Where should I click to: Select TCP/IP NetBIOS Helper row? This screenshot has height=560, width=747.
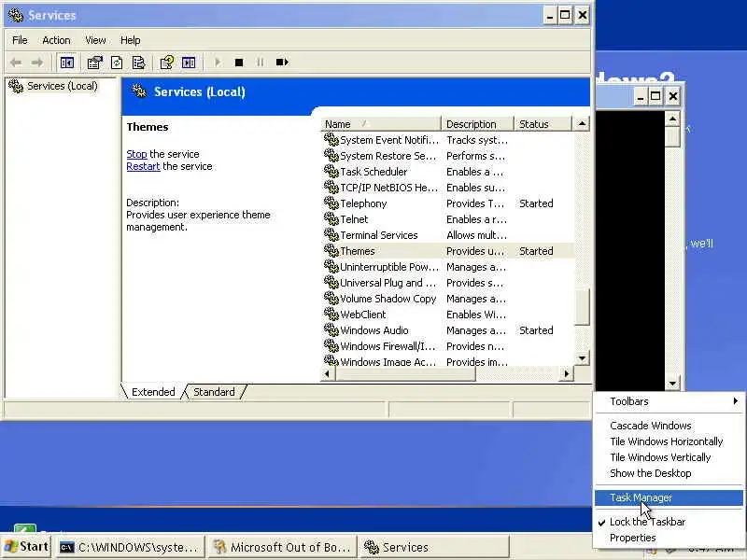(x=448, y=188)
